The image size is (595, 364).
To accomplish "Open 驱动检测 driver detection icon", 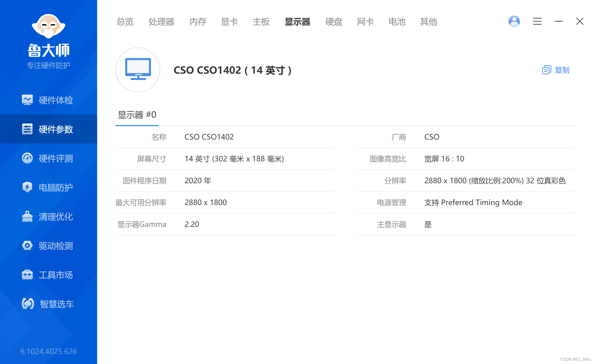I will click(27, 245).
